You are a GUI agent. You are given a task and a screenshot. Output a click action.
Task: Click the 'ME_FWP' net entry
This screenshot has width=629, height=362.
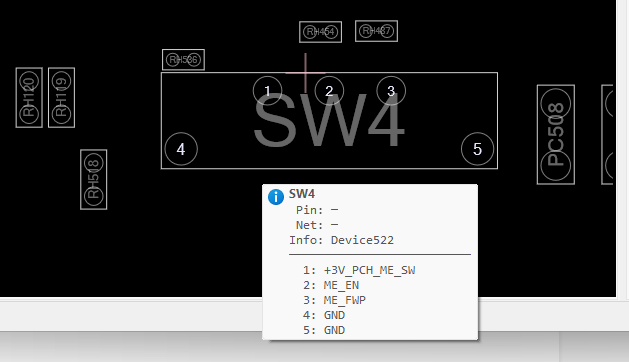pyautogui.click(x=345, y=300)
